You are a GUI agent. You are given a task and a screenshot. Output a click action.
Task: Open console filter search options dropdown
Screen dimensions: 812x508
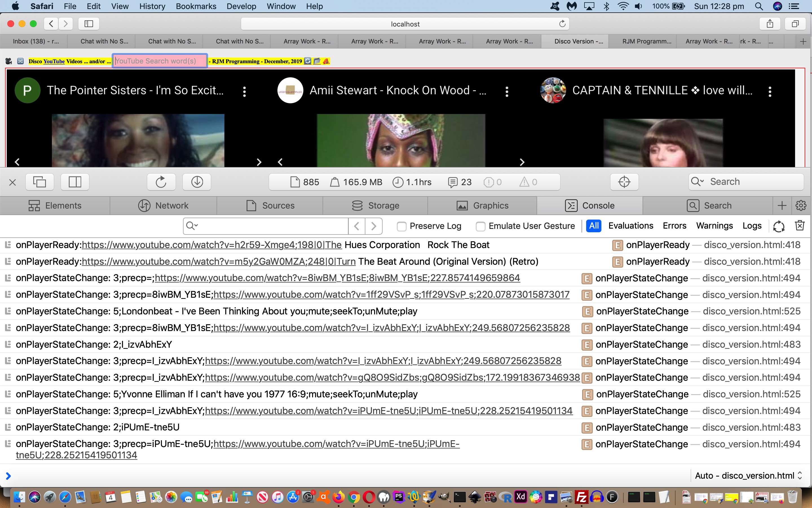point(192,226)
